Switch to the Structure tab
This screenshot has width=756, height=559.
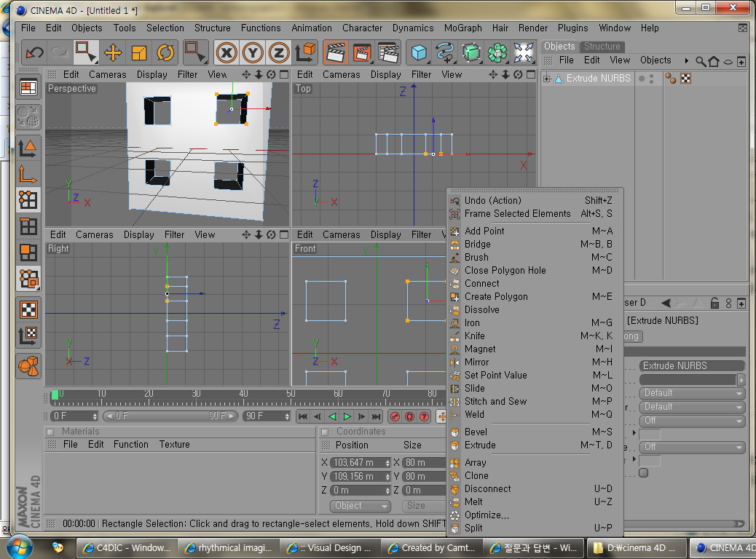click(x=602, y=47)
